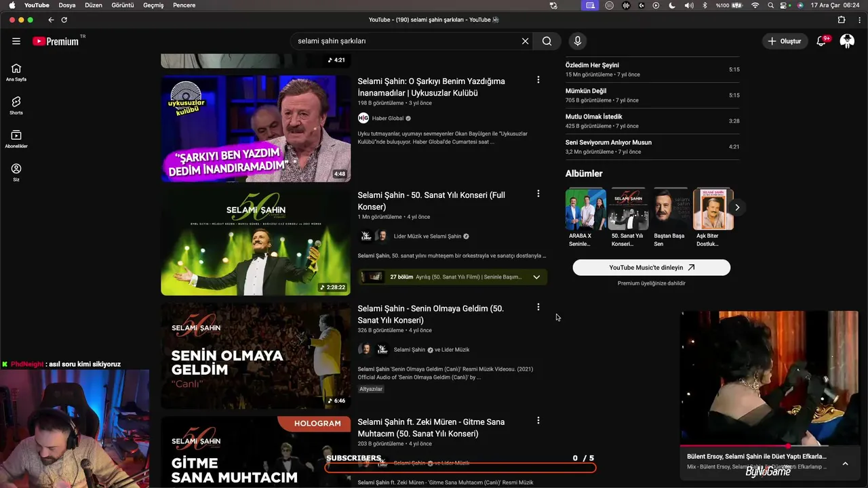Open the 50. Sanat Yılı Konseri album cover
The width and height of the screenshot is (868, 488).
click(628, 209)
